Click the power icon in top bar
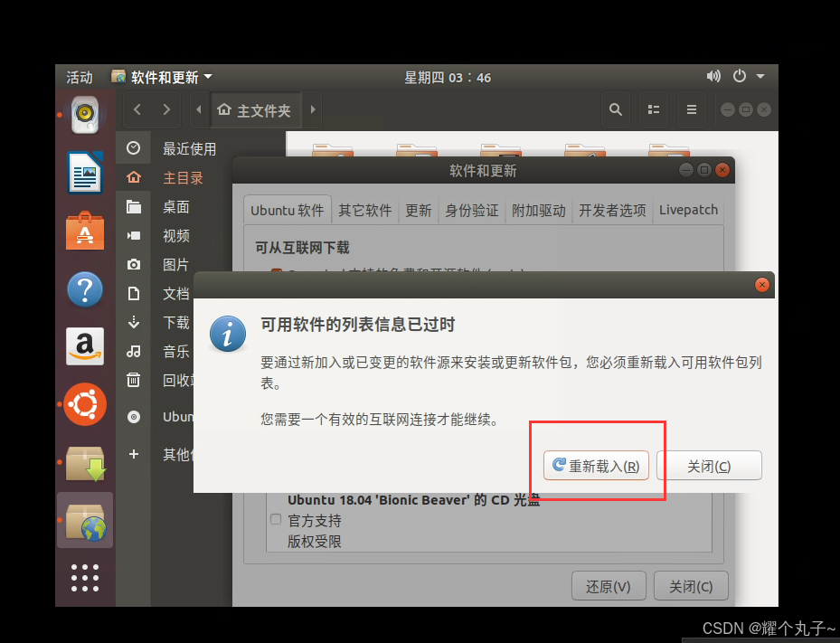Screen dimensions: 840x643 pos(740,76)
